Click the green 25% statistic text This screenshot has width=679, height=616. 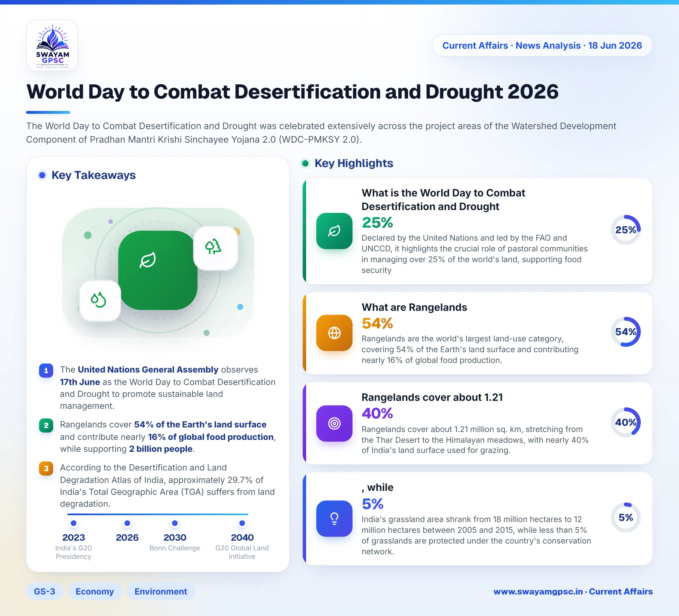coord(377,223)
